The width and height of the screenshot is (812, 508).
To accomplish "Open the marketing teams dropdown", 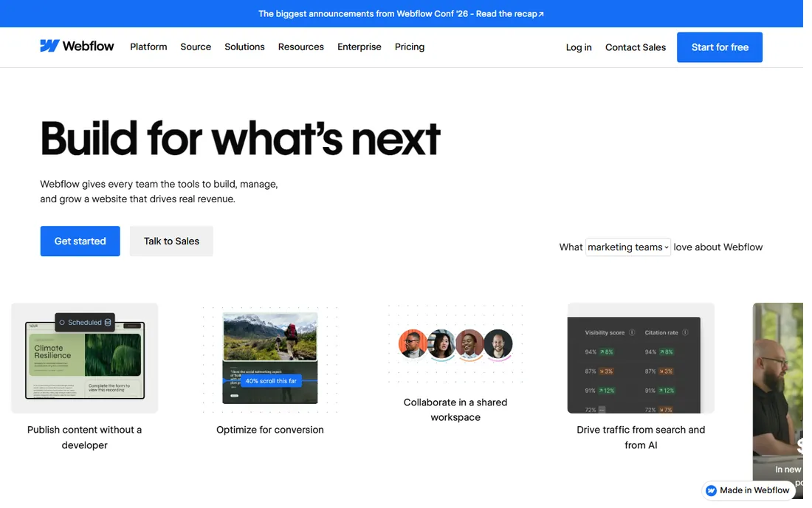I will 627,247.
